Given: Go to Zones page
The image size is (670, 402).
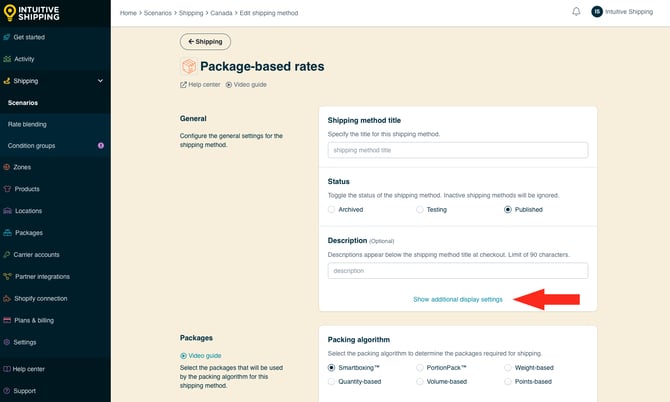Looking at the screenshot, I should (x=22, y=167).
